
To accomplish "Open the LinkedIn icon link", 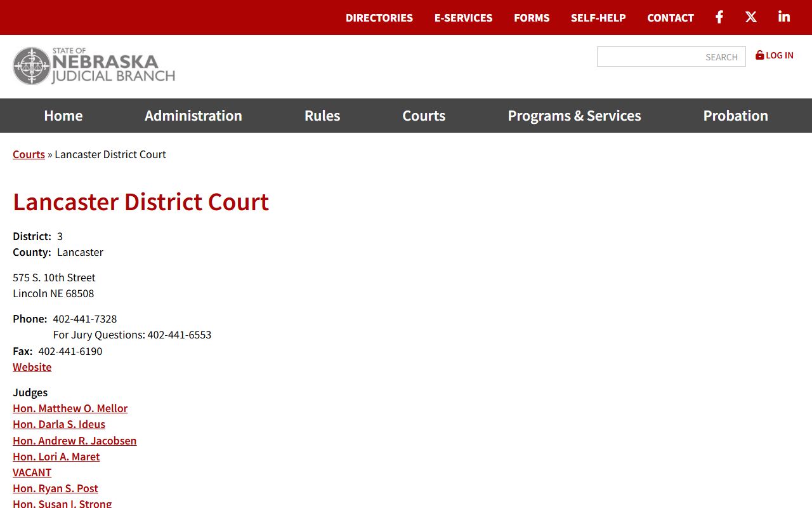I will [x=784, y=17].
